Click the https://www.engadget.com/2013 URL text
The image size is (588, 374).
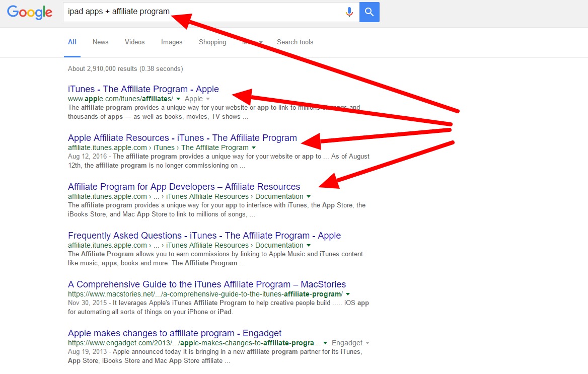pos(194,342)
